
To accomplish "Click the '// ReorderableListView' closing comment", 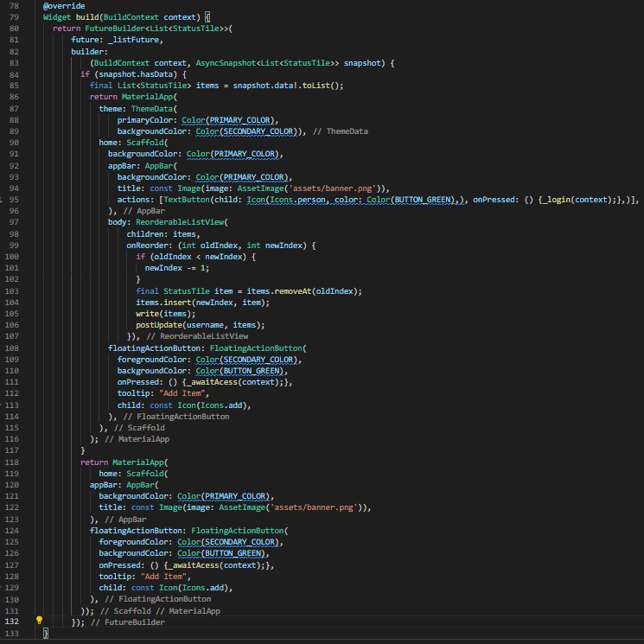I will [197, 336].
